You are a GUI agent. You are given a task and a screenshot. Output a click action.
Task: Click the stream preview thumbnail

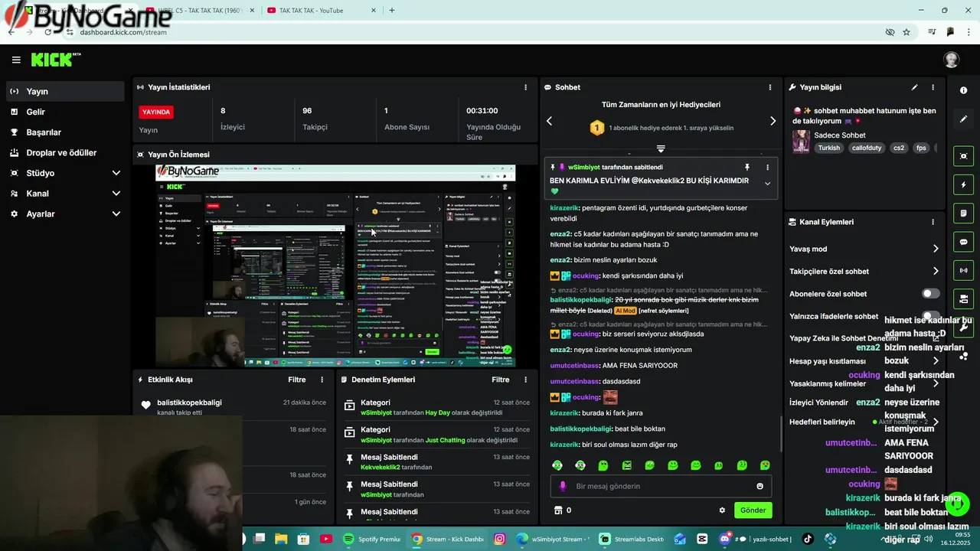(x=335, y=266)
